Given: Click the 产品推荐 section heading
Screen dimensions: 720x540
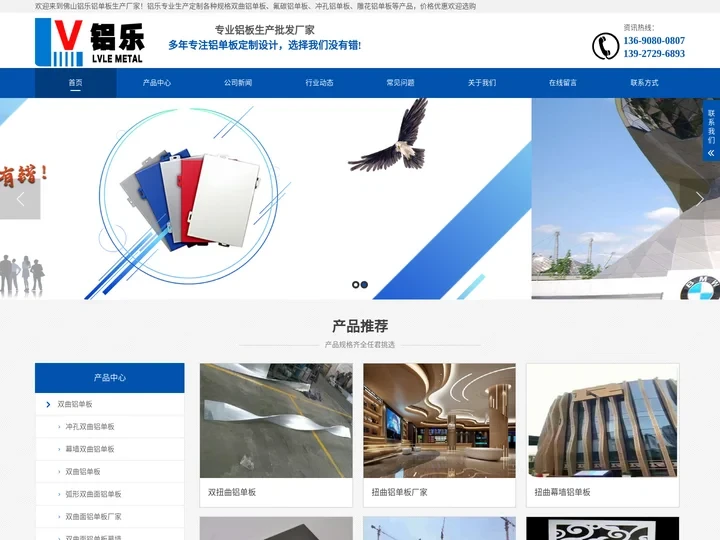Looking at the screenshot, I should point(360,326).
